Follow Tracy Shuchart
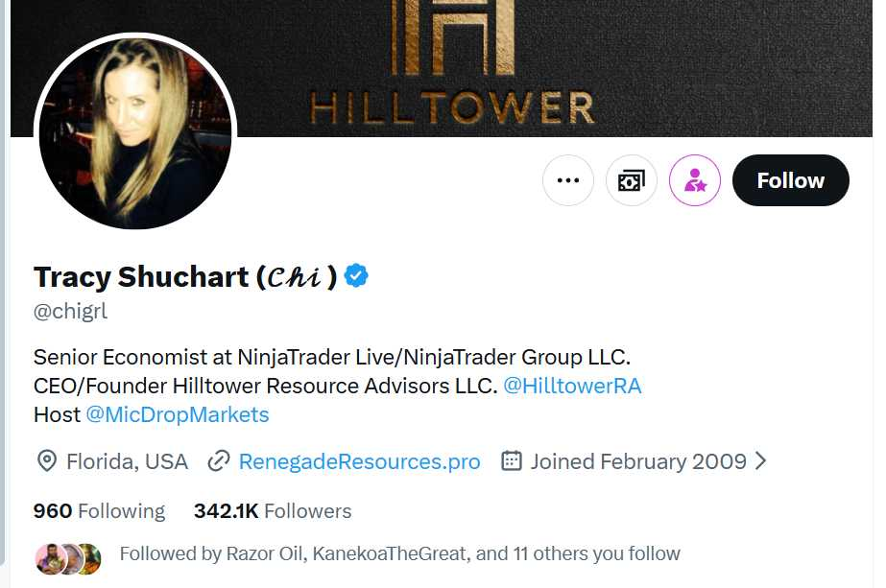The height and width of the screenshot is (588, 886). [x=790, y=180]
